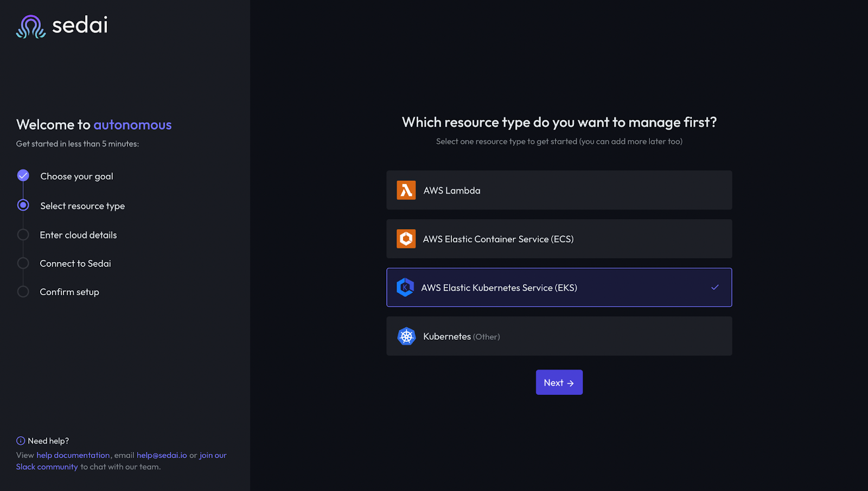Click the AWS Lambda icon
The width and height of the screenshot is (868, 491).
[406, 190]
